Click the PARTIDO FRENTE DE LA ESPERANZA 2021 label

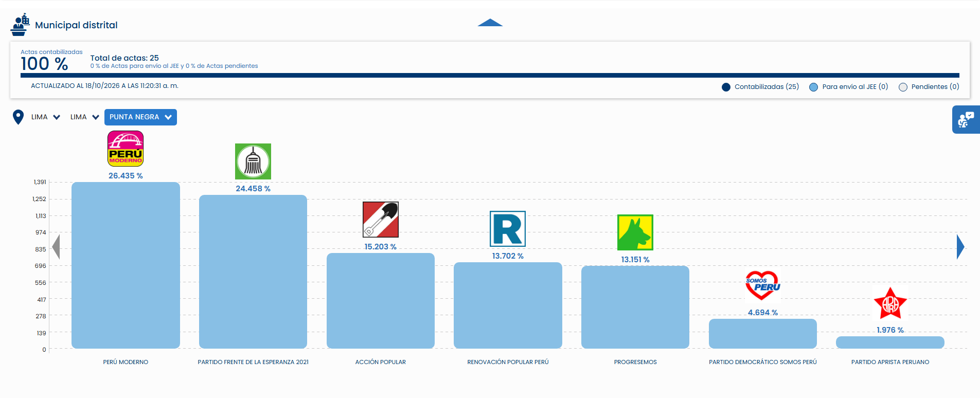pyautogui.click(x=253, y=362)
